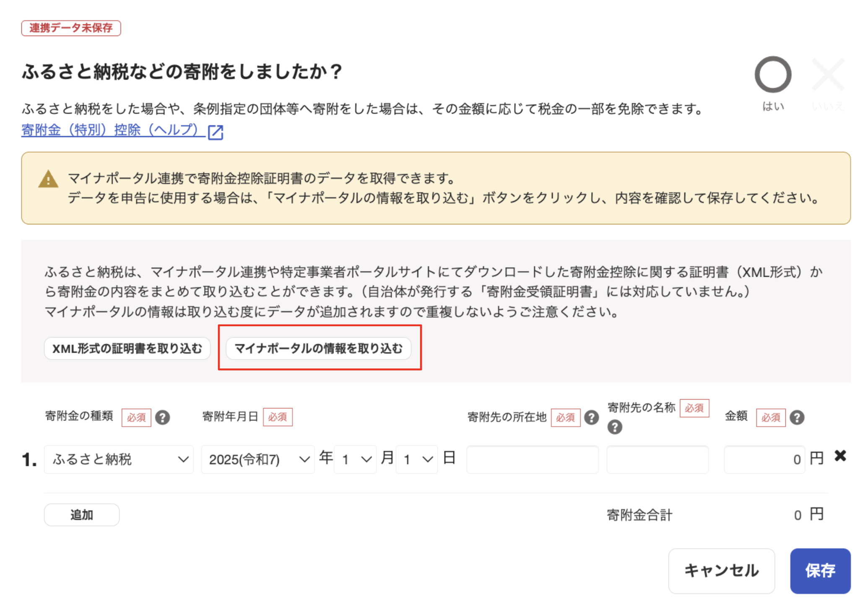Focus the 寄附先の名称 input field
Screen dimensions: 868x613
(657, 459)
